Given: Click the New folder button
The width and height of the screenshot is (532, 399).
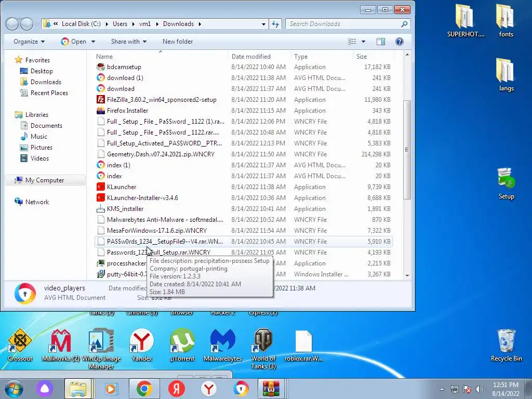Looking at the screenshot, I should [178, 42].
